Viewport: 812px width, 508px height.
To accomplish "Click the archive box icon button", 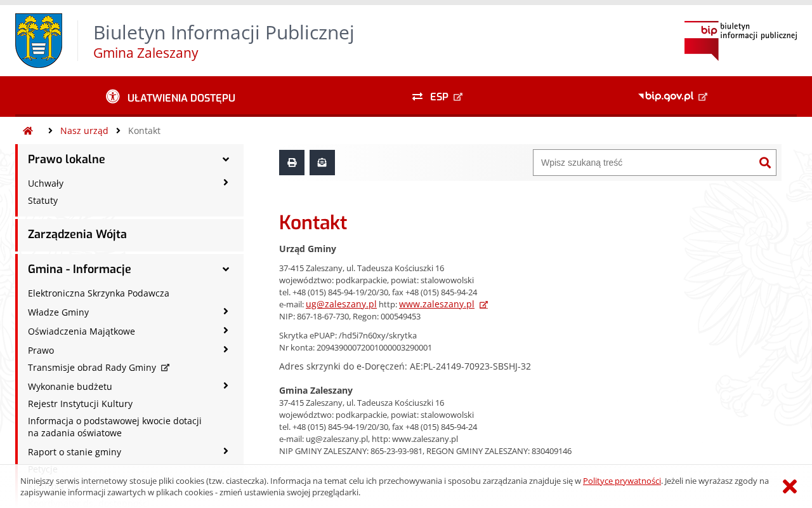I will tap(322, 163).
